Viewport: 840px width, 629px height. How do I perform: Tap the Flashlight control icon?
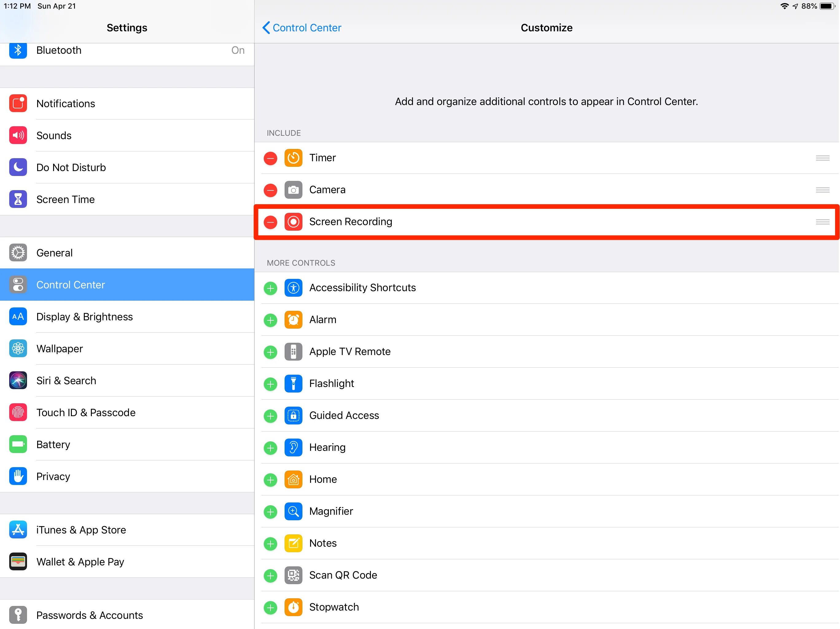(x=293, y=384)
